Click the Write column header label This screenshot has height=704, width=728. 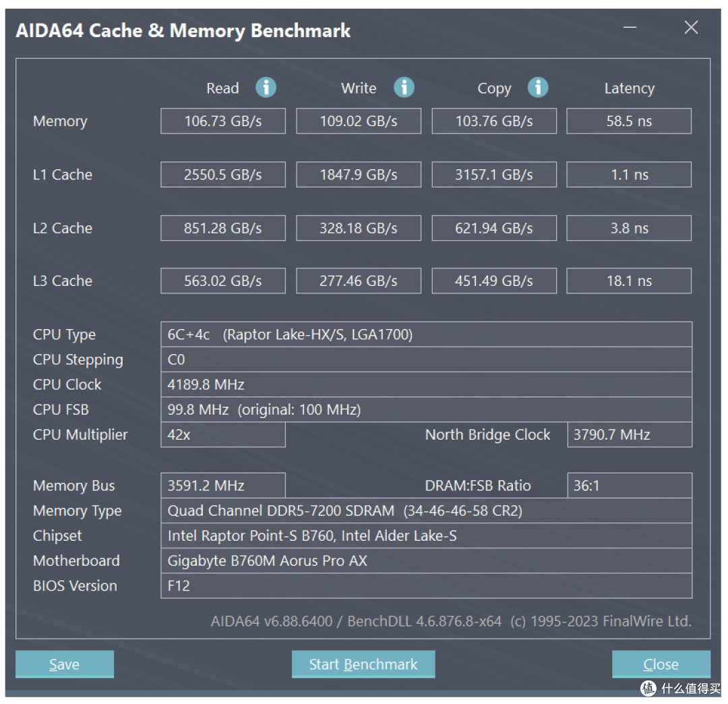coord(359,88)
